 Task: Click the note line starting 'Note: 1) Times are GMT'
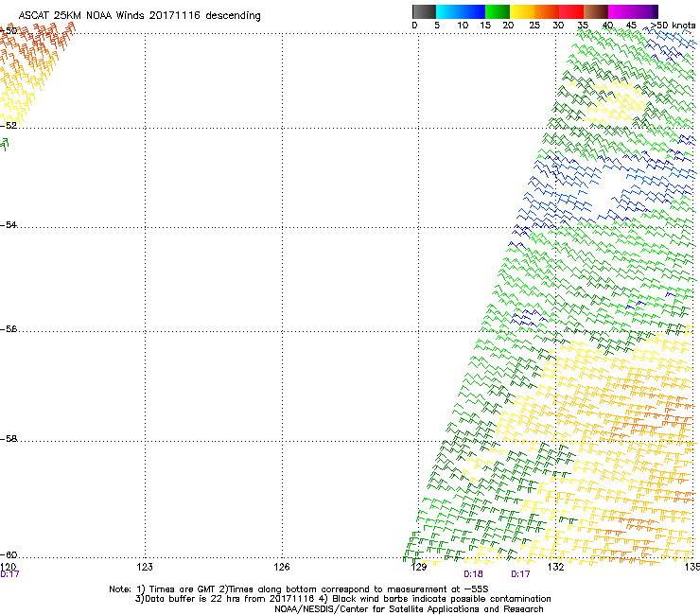click(x=299, y=589)
